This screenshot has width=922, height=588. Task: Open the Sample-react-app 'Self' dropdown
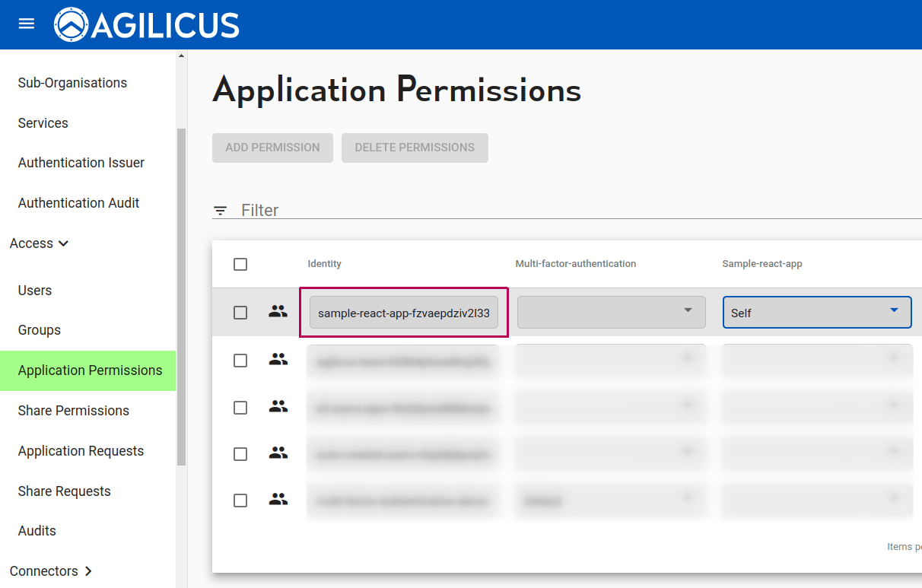tap(816, 313)
